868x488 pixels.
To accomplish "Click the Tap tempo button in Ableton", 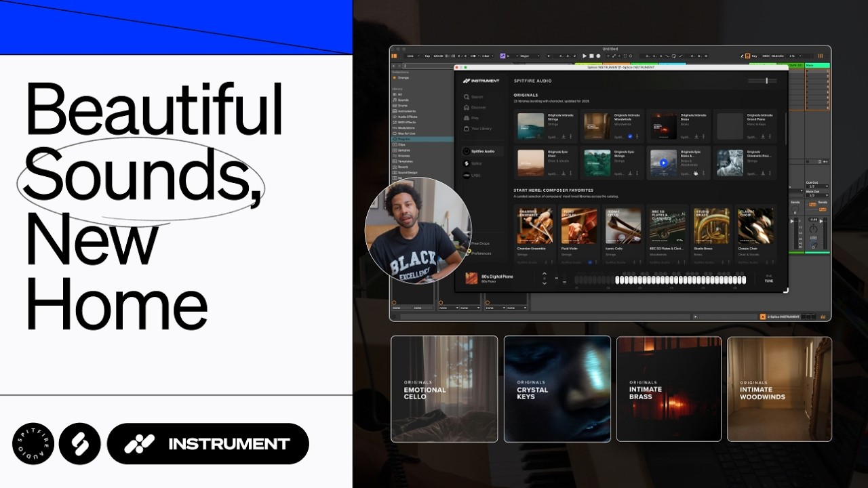I will [x=427, y=56].
